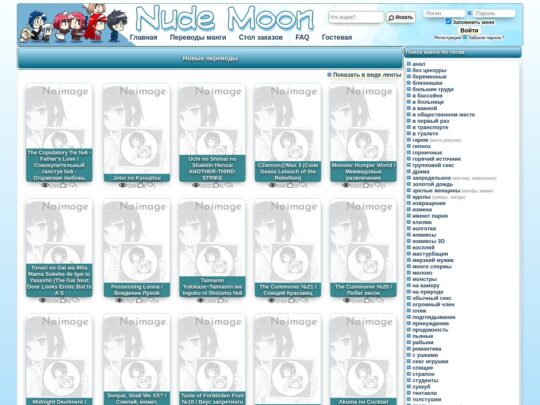Click the Senpai, Shall We XX? title
The width and height of the screenshot is (540, 405).
click(x=137, y=398)
